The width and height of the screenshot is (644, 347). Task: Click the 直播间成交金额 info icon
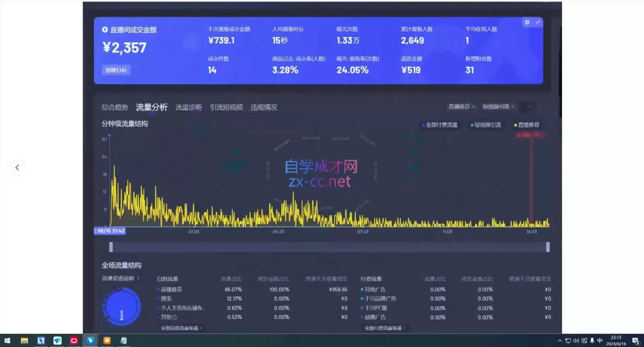click(105, 30)
